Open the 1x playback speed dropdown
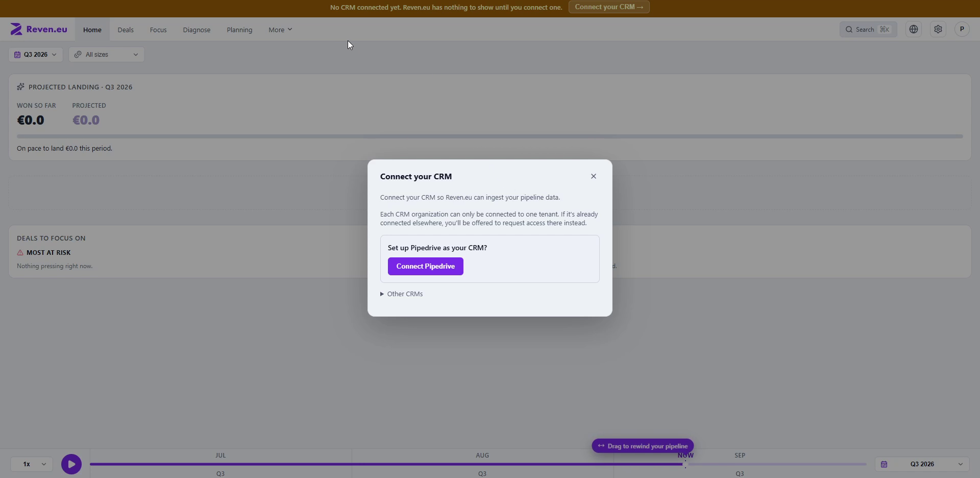The image size is (980, 478). coord(32,464)
